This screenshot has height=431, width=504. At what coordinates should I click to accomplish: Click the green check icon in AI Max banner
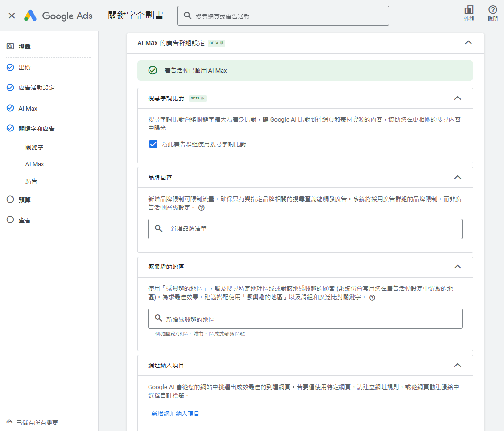click(x=153, y=70)
